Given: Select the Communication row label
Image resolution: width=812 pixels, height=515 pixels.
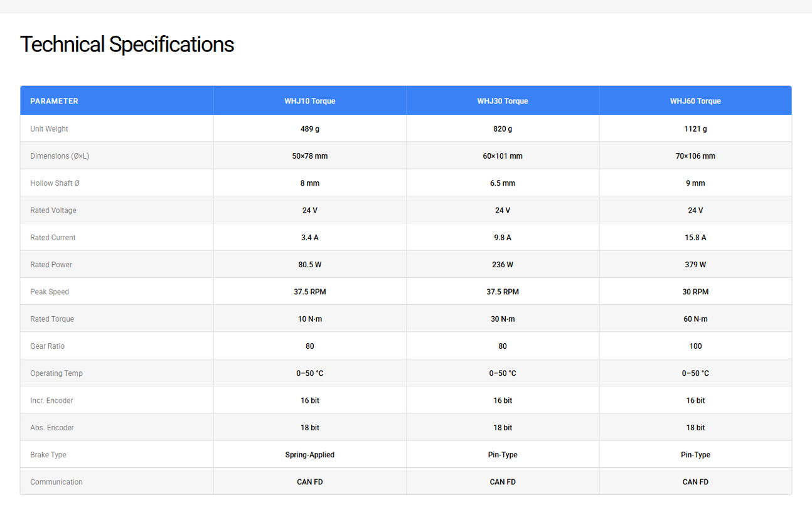Looking at the screenshot, I should point(56,482).
